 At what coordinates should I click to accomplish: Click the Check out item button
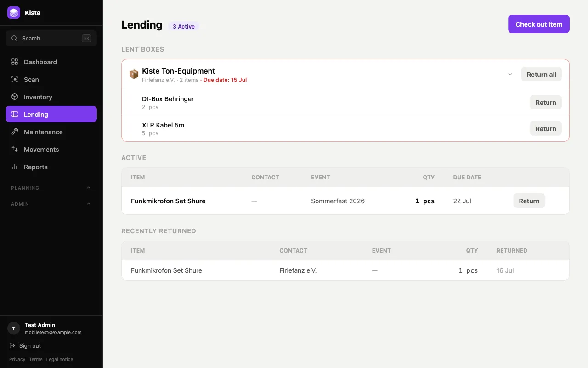pos(539,24)
